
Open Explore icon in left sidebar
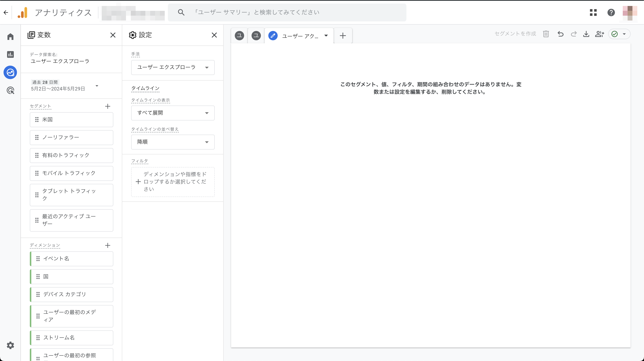click(x=10, y=72)
